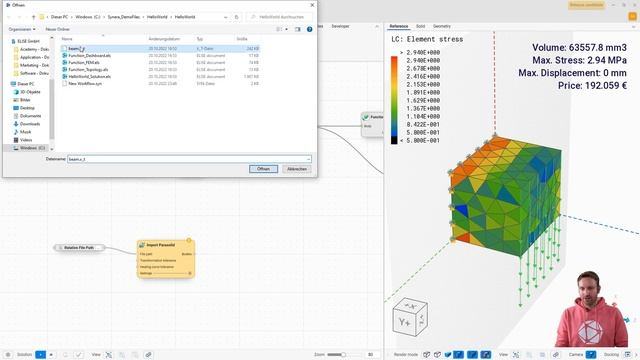Change view layout with the view options icon
640x360 pixels.
click(x=279, y=29)
